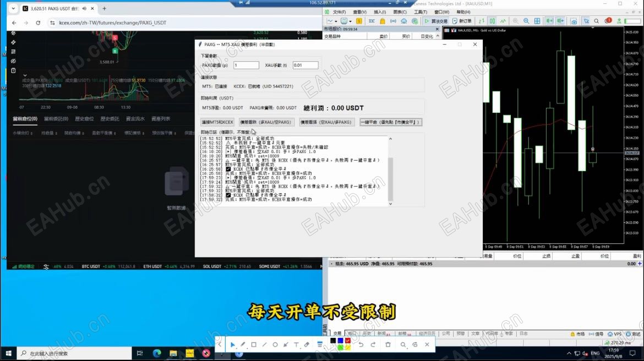Zoom out the MT5 chart
The image size is (644, 361).
point(526,21)
